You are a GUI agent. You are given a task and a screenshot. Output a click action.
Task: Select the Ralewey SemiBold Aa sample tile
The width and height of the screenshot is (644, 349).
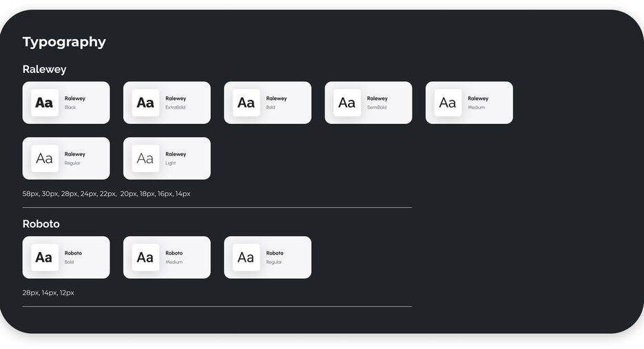click(x=347, y=103)
